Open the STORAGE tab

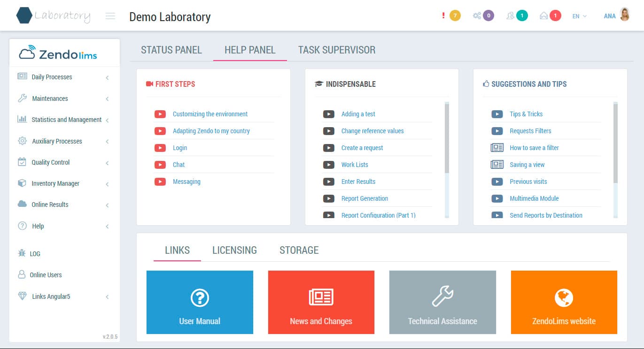click(x=299, y=250)
